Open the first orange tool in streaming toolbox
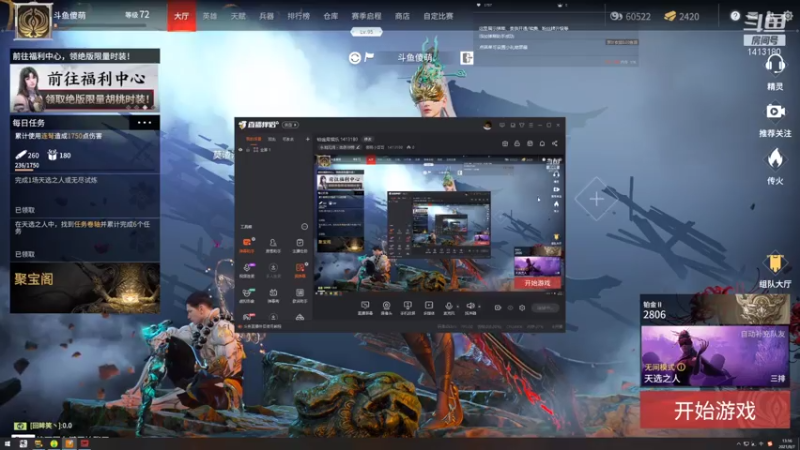Image resolution: width=800 pixels, height=450 pixels. 247,243
